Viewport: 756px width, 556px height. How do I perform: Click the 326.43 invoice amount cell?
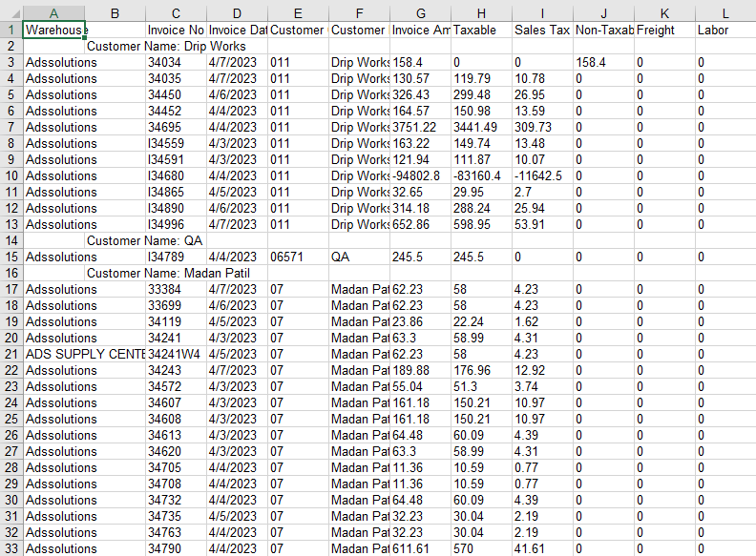pyautogui.click(x=420, y=95)
